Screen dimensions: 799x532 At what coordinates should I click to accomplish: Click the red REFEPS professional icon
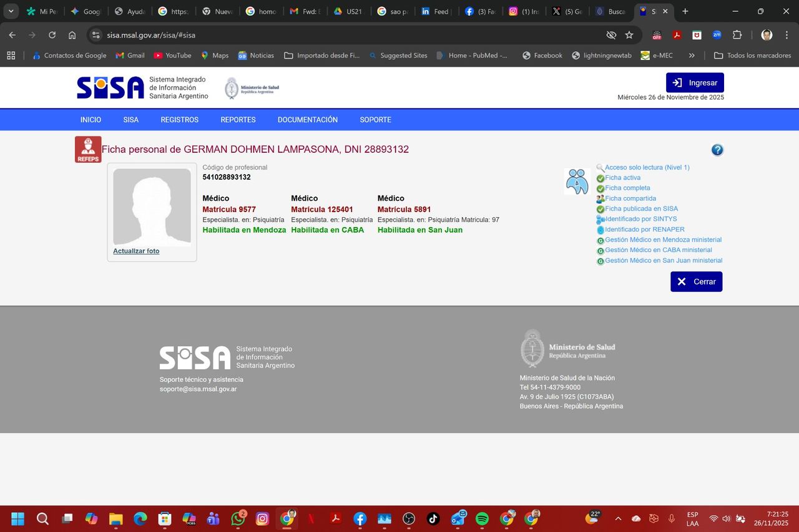point(88,150)
